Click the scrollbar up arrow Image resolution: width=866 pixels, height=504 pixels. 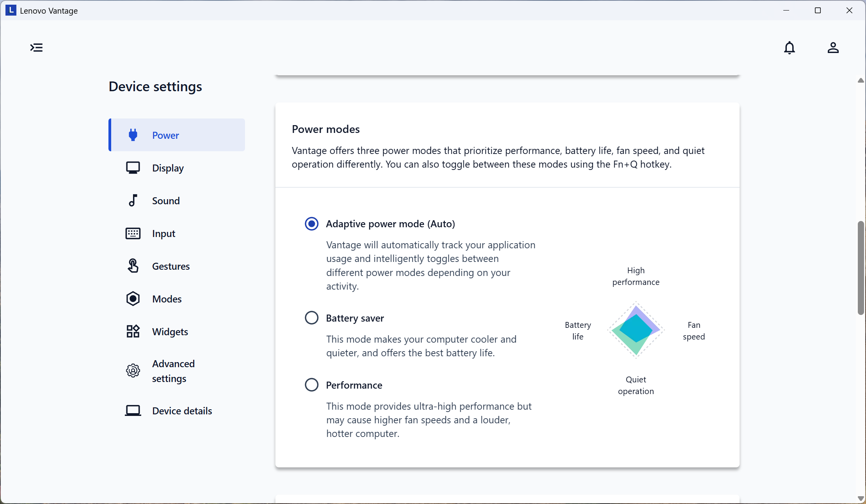[861, 80]
